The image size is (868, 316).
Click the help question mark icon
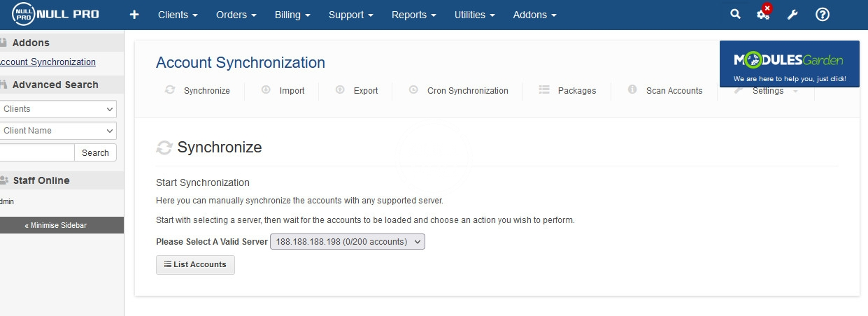[x=823, y=15]
